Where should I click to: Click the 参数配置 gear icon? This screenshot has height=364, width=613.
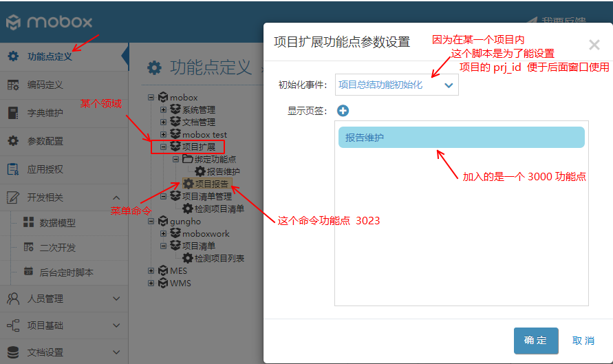(x=12, y=141)
